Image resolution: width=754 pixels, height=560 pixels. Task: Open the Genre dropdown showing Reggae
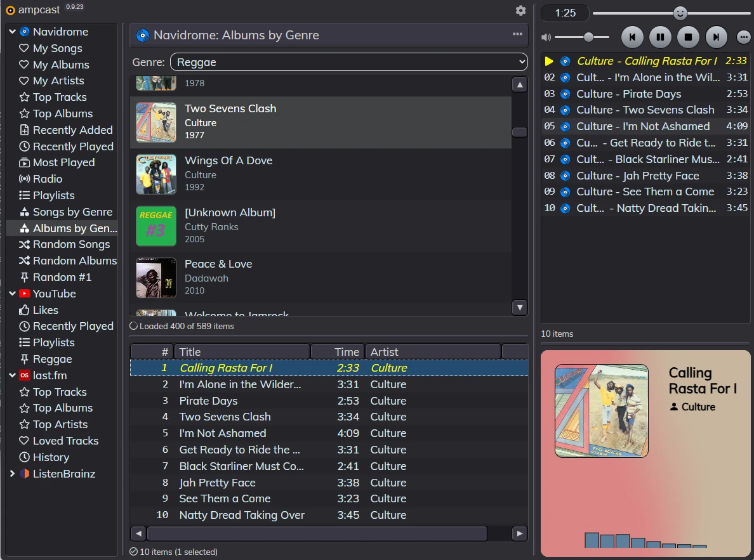(348, 62)
